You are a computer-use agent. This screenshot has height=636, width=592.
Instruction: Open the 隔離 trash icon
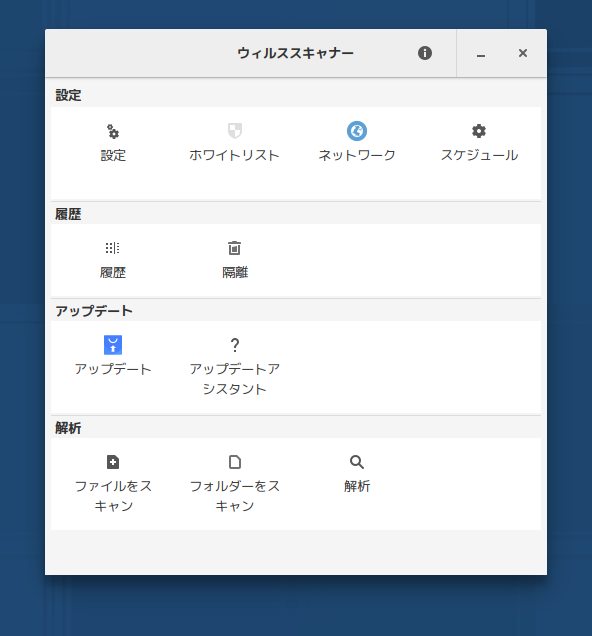(235, 248)
